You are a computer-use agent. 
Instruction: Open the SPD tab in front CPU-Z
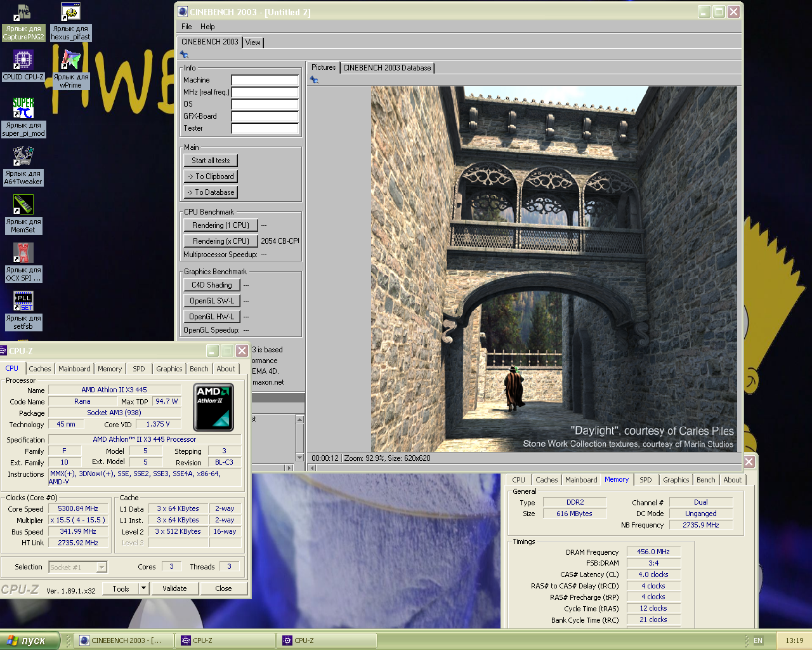click(139, 369)
